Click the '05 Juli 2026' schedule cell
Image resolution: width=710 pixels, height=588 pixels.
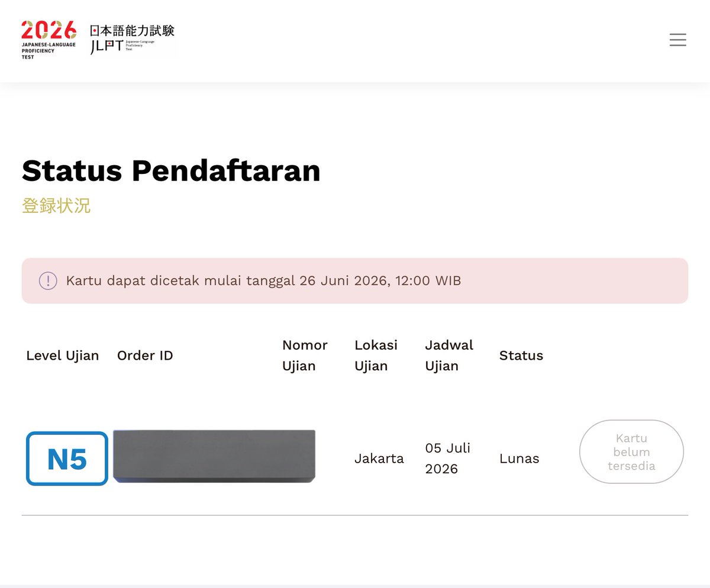448,458
